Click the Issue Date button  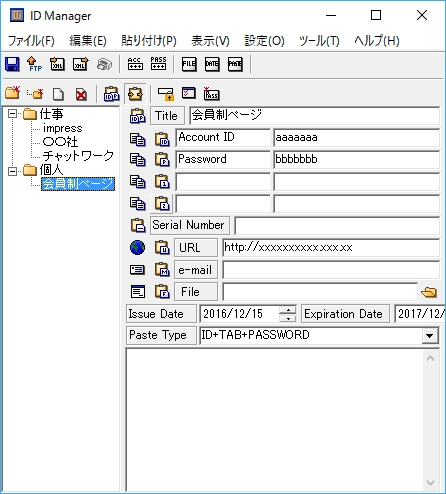tap(161, 314)
